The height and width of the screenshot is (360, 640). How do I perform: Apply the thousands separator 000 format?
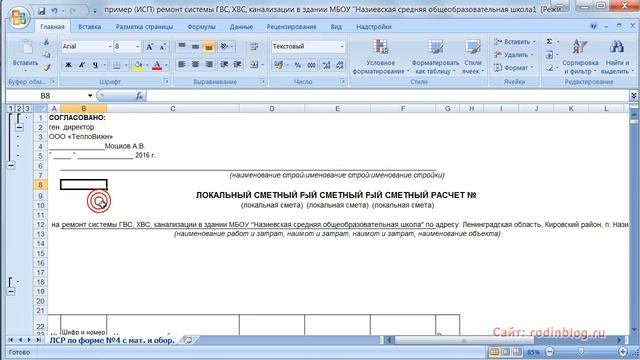[311, 65]
